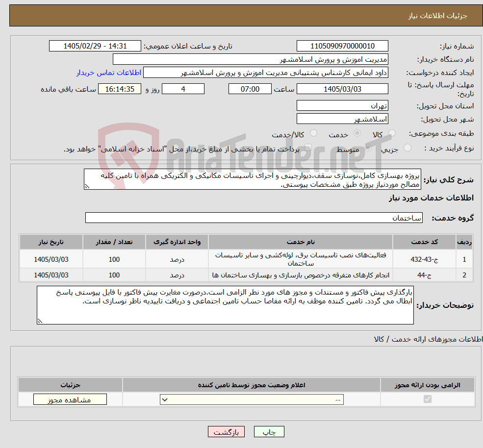Click the درصد unit in row 1
Screen dimensions: 483x448
tap(177, 259)
